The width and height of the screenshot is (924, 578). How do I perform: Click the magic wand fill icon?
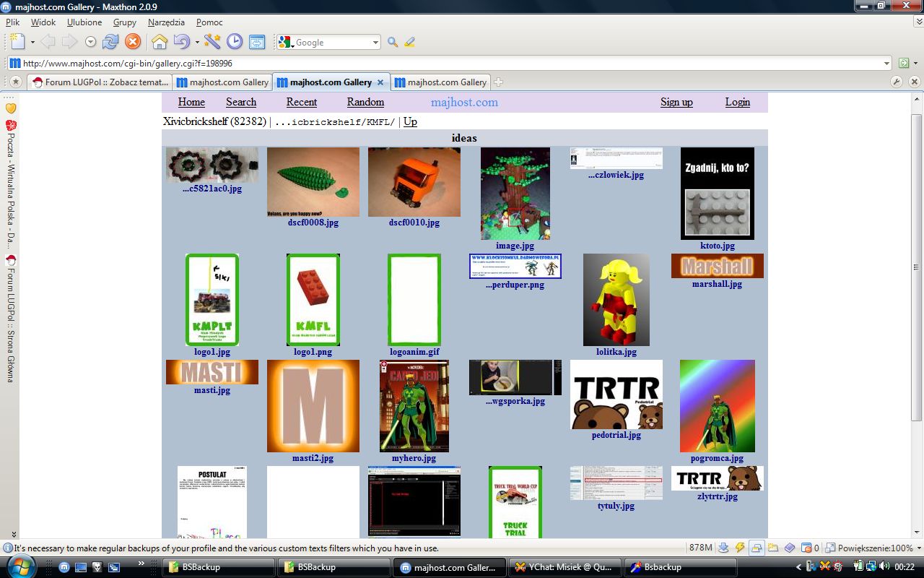pos(212,42)
